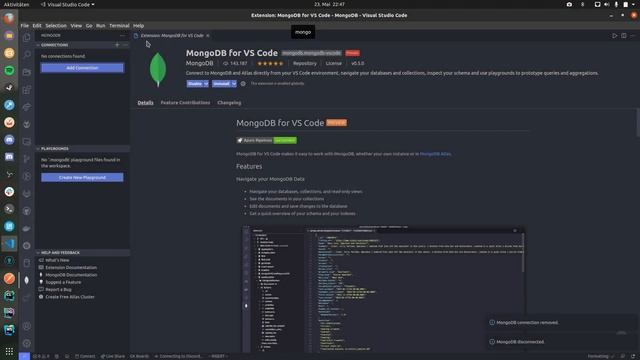Switch to the Feature Contributions tab
The image size is (640, 360).
click(x=185, y=103)
